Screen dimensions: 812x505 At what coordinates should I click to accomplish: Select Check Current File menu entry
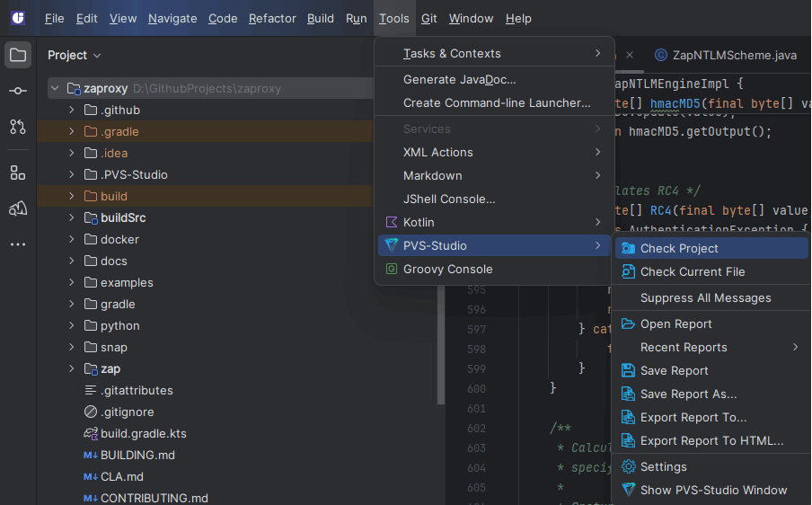click(x=692, y=271)
